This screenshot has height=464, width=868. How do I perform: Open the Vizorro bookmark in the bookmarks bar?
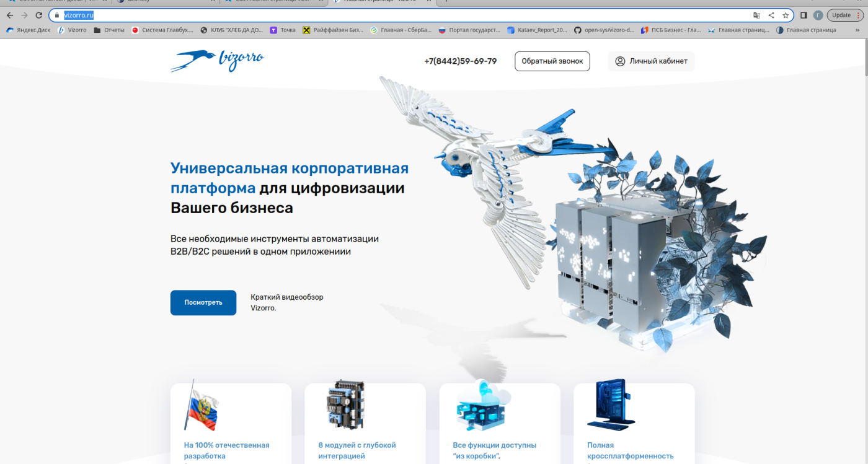72,29
